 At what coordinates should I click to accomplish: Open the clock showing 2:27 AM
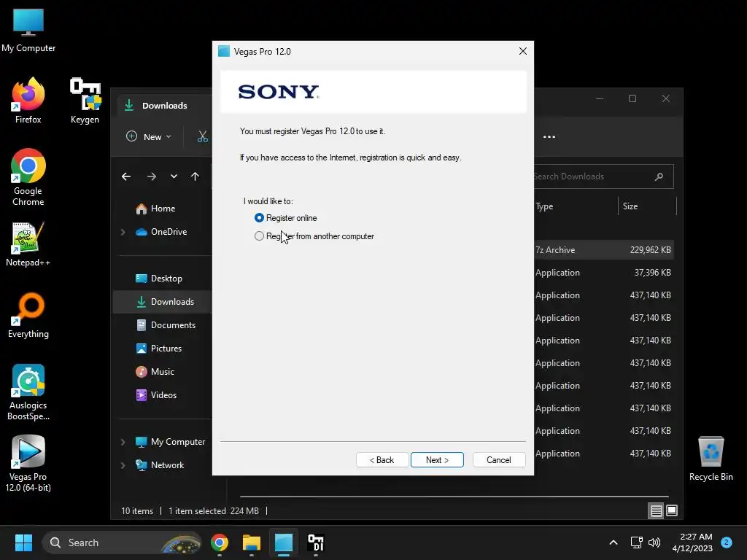[692, 542]
